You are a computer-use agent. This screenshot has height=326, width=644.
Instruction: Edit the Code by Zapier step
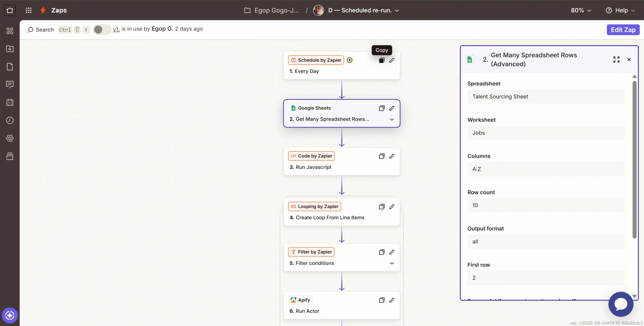click(x=392, y=156)
